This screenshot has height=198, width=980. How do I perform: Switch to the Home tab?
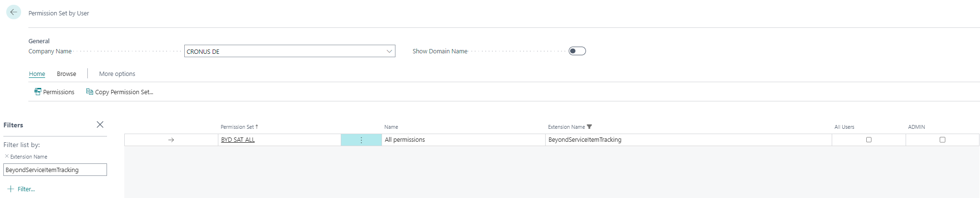coord(37,74)
